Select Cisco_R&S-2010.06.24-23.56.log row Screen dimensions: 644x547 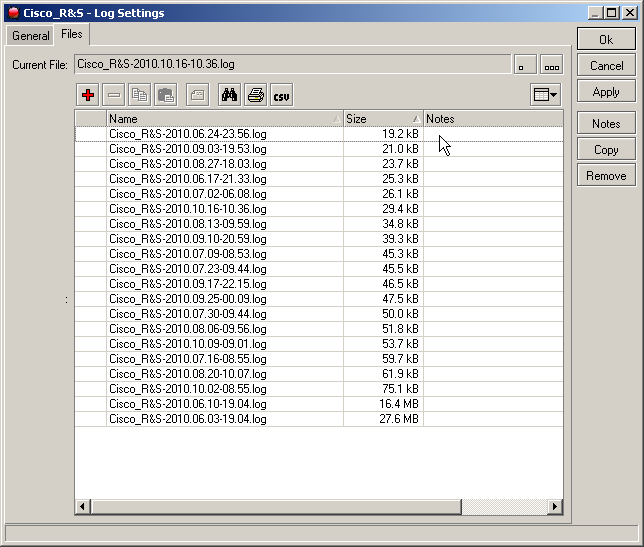tap(319, 134)
